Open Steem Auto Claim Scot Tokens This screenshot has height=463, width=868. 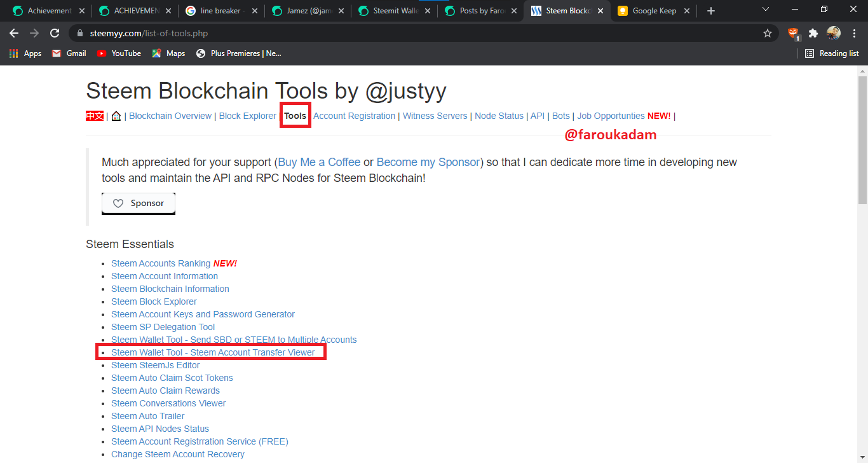(172, 378)
